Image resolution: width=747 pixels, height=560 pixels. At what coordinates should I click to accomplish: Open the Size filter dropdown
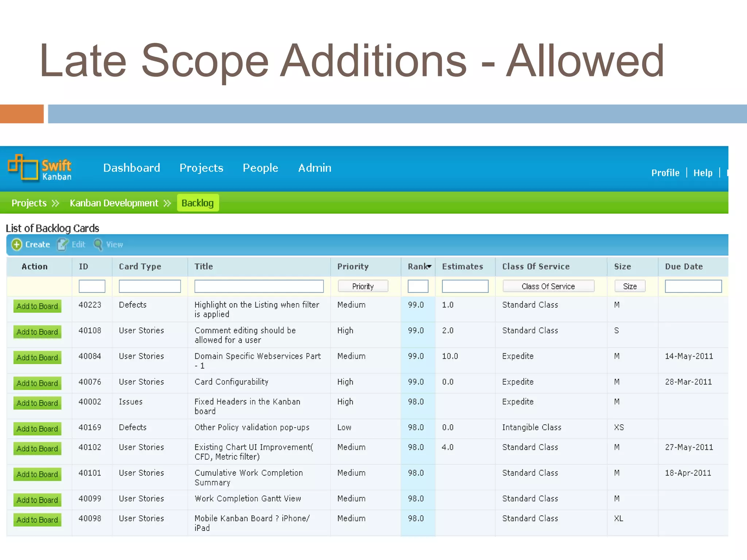point(630,286)
